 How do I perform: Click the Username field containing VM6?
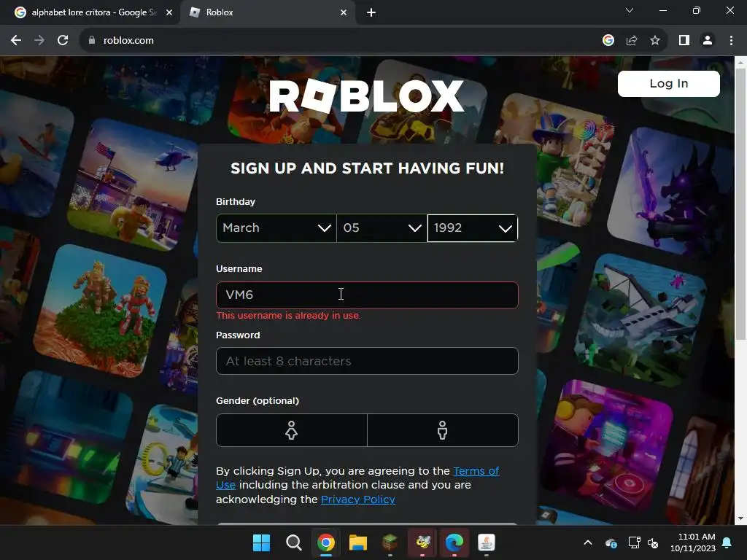[x=367, y=295]
